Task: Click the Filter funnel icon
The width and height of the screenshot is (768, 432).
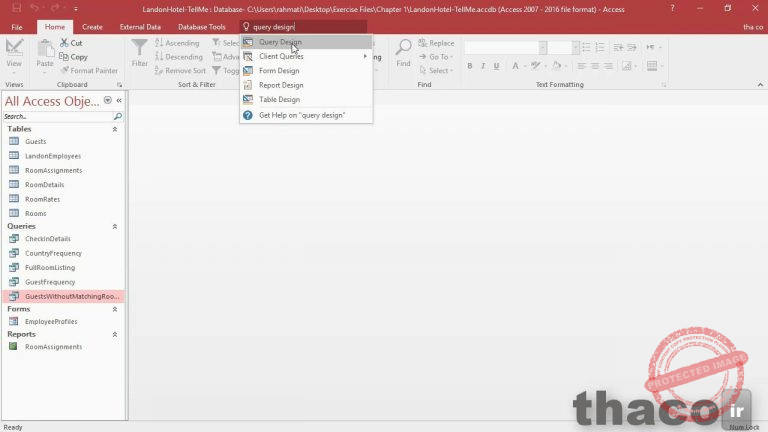Action: tap(140, 53)
